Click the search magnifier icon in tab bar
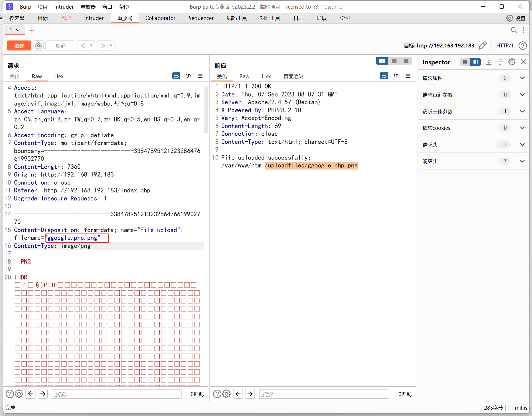This screenshot has height=416, width=532. click(x=514, y=30)
